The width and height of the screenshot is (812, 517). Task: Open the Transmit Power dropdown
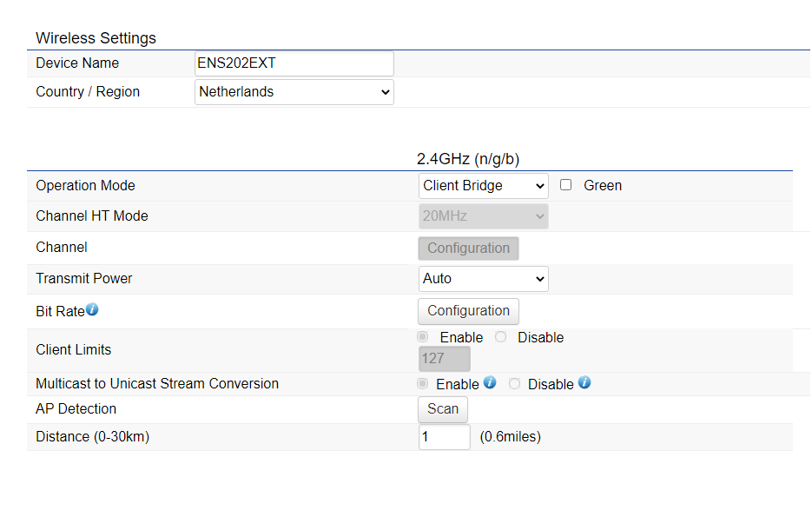pyautogui.click(x=483, y=279)
